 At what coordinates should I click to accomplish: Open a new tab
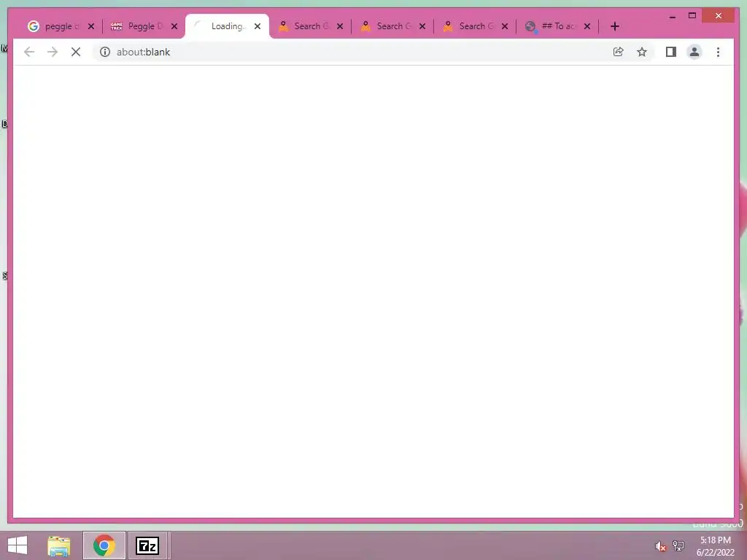pyautogui.click(x=614, y=26)
